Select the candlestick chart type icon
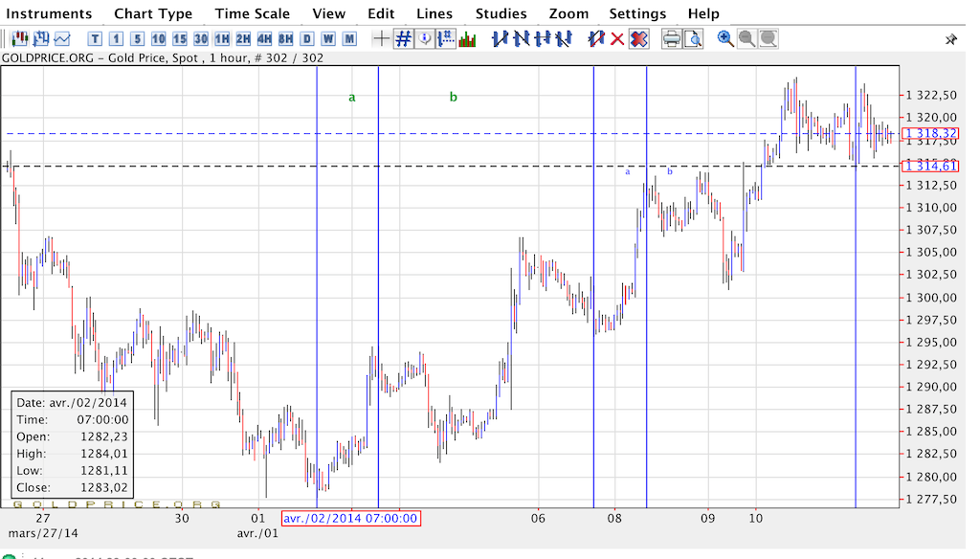The height and width of the screenshot is (559, 980). point(19,39)
